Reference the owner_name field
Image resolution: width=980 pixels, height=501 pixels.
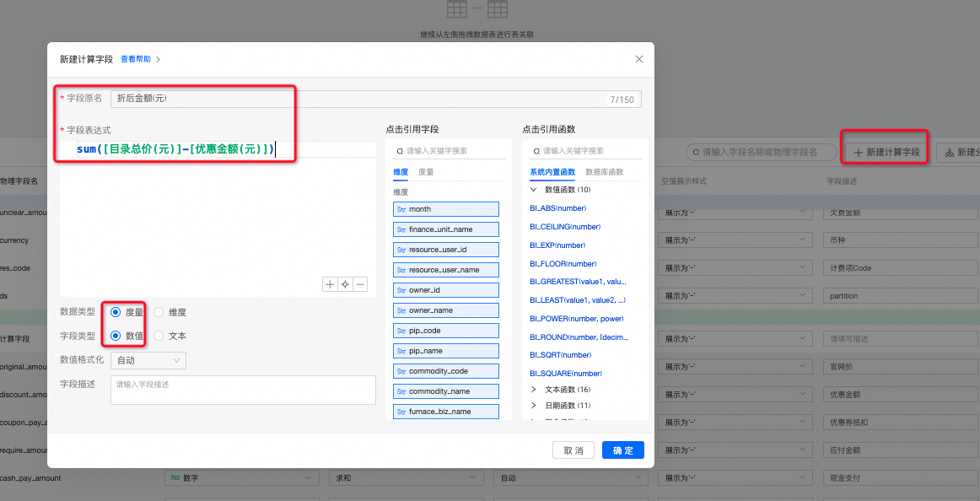click(x=445, y=310)
